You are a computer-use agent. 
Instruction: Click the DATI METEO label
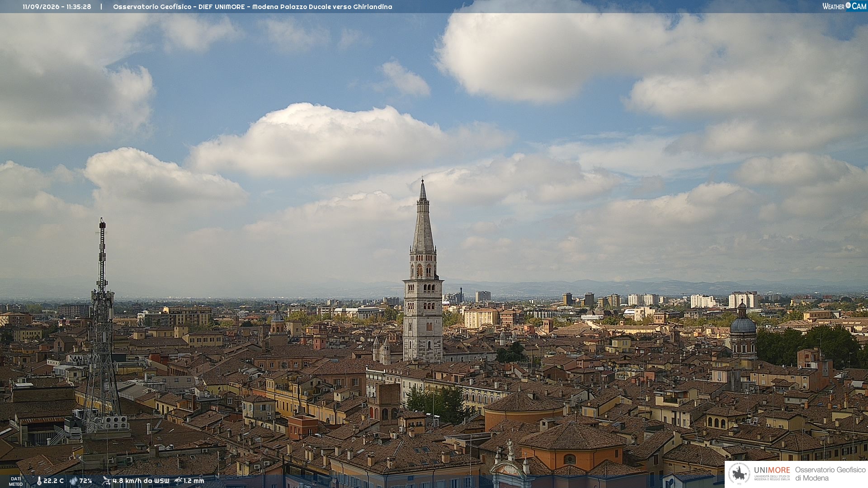coord(16,481)
